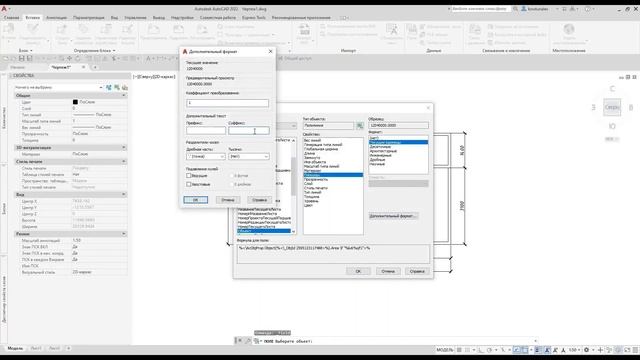Click the Суффикс input field
The height and width of the screenshot is (360, 640).
249,131
